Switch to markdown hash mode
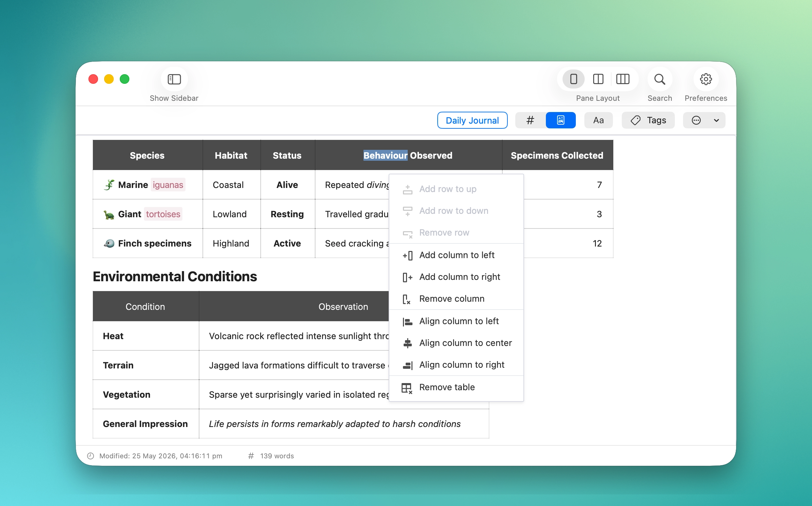The image size is (812, 506). tap(530, 120)
